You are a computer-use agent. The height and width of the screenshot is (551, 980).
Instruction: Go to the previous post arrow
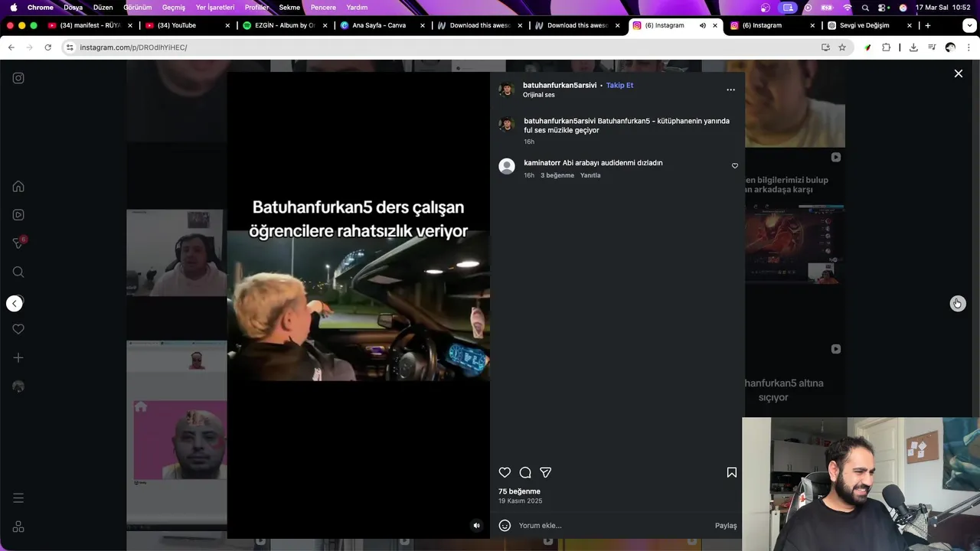tap(15, 304)
